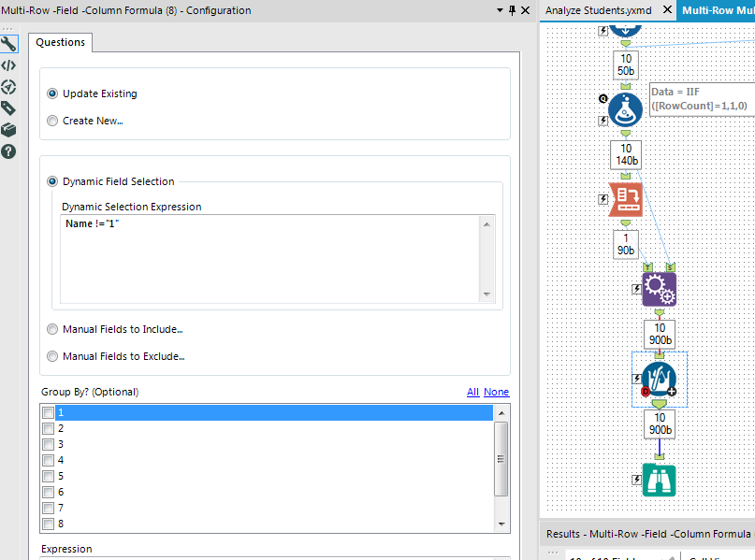Select the Browse tool on the canvas
Viewport: 755px width, 560px height.
point(659,479)
